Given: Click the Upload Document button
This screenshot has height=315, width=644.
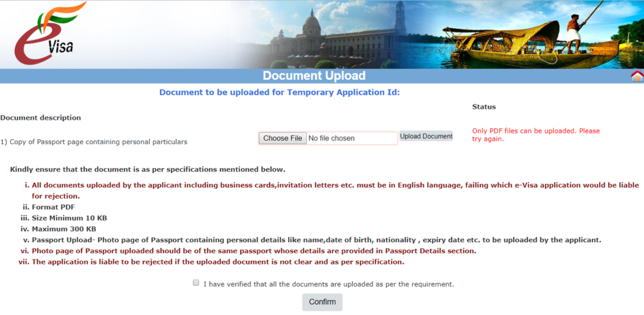Looking at the screenshot, I should coord(426,136).
